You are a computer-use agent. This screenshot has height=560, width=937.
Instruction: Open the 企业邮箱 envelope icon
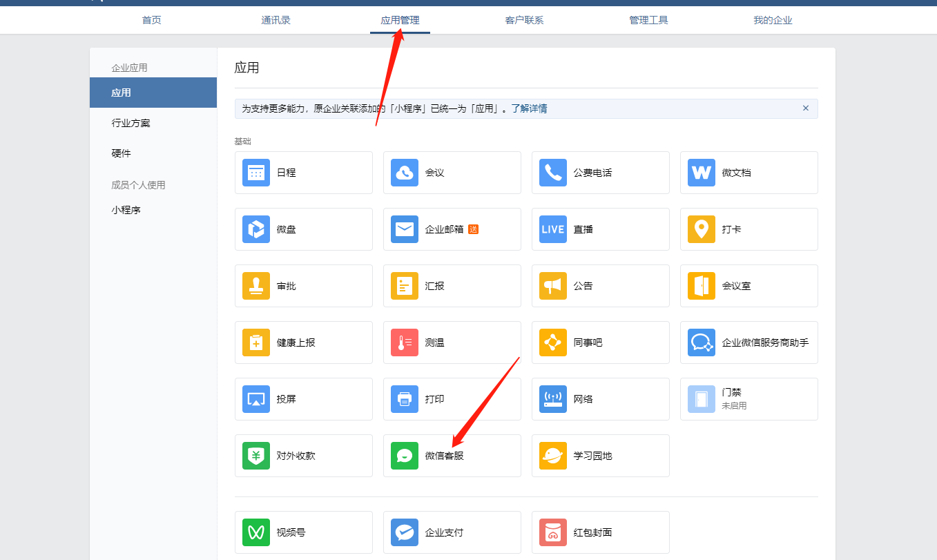click(405, 229)
